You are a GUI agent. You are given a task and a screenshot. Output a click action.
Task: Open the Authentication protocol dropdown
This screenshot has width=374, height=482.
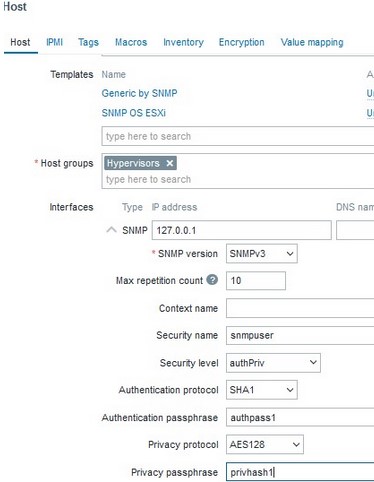[x=262, y=390]
